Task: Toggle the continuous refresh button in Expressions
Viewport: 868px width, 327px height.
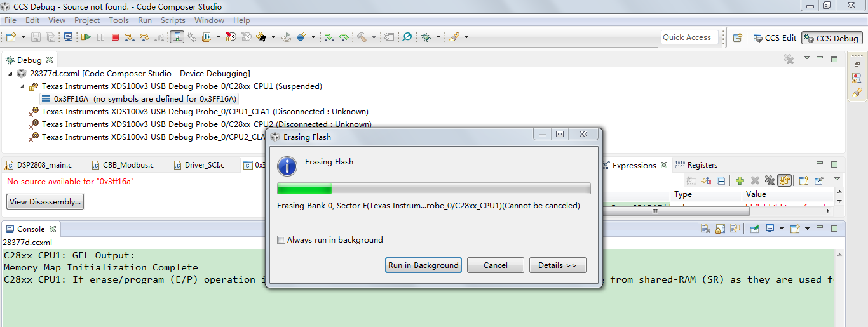Action: [784, 181]
